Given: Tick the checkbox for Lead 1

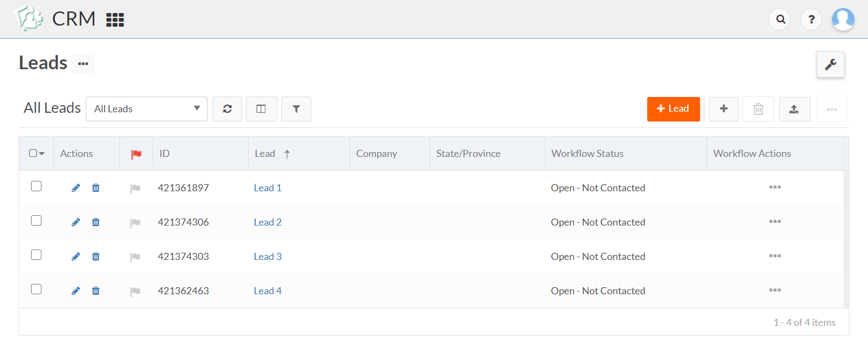Looking at the screenshot, I should click(x=37, y=186).
